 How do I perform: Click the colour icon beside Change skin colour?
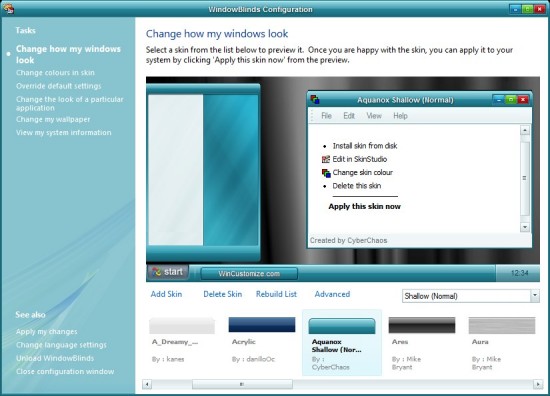326,173
